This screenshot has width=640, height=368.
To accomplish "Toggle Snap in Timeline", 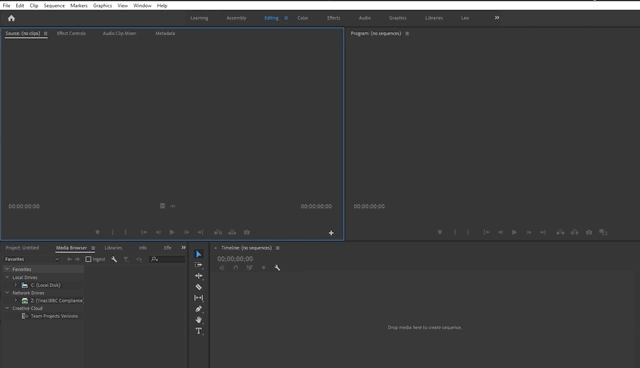I will pos(236,268).
